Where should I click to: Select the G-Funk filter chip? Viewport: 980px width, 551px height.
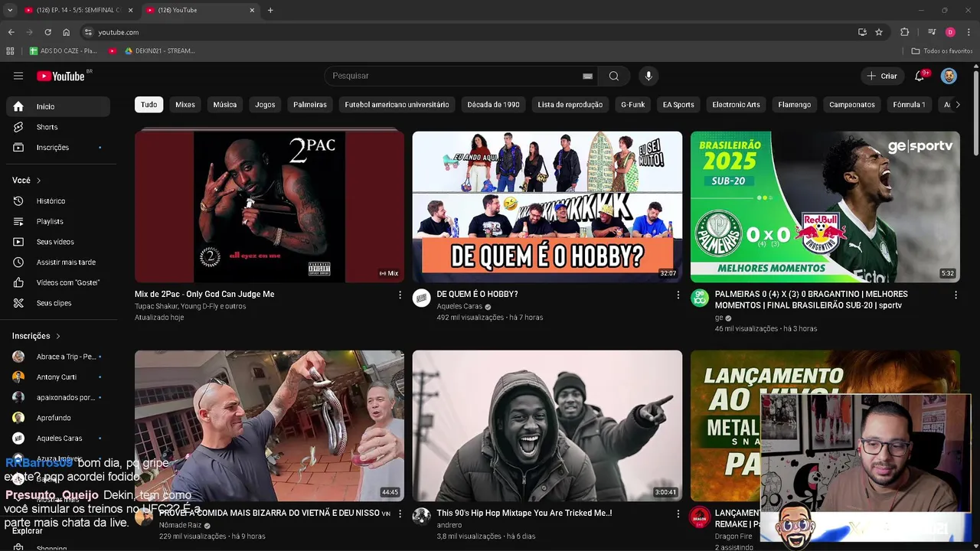(632, 105)
